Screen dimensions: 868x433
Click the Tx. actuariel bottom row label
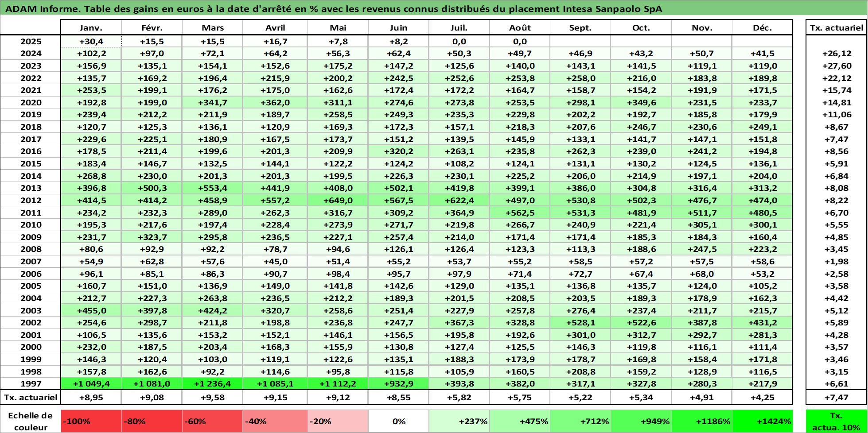click(31, 397)
